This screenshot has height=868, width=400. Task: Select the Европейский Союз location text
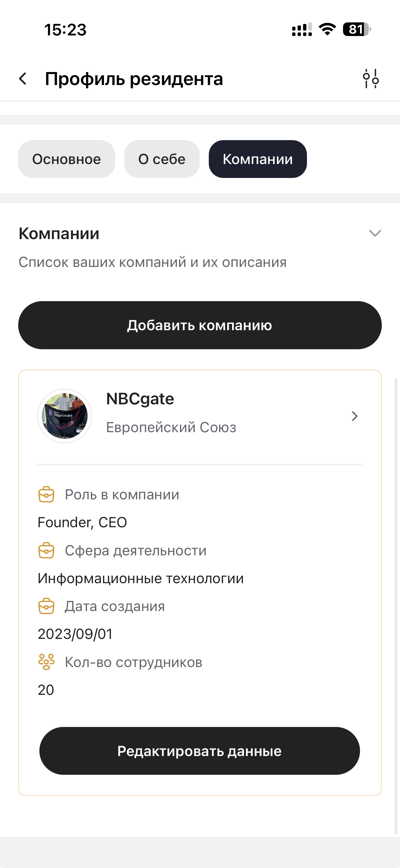coord(171,427)
